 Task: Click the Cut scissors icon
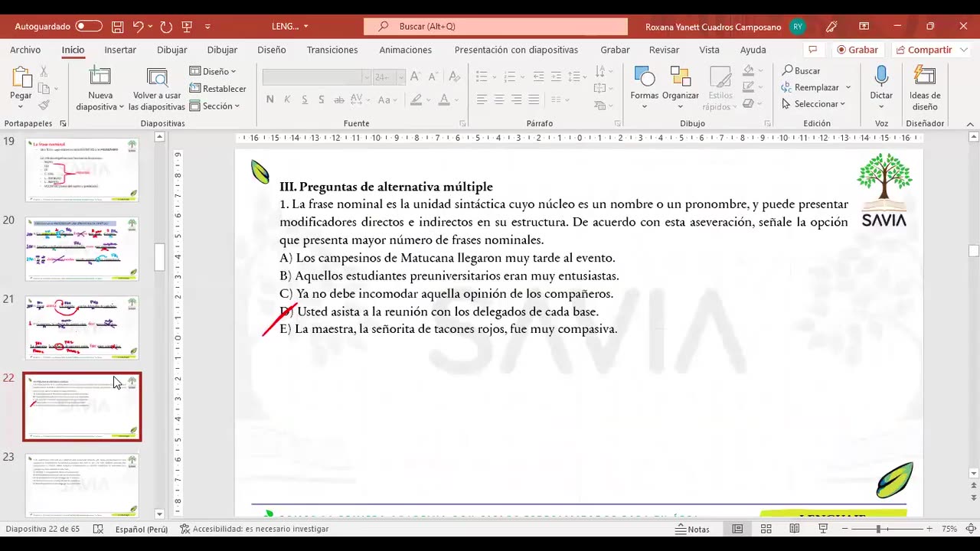click(x=44, y=71)
